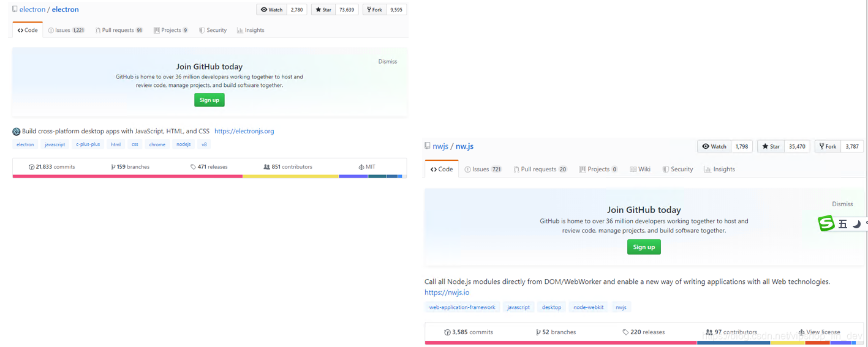Click the Watch button on electron repo
The width and height of the screenshot is (868, 347).
click(x=272, y=10)
